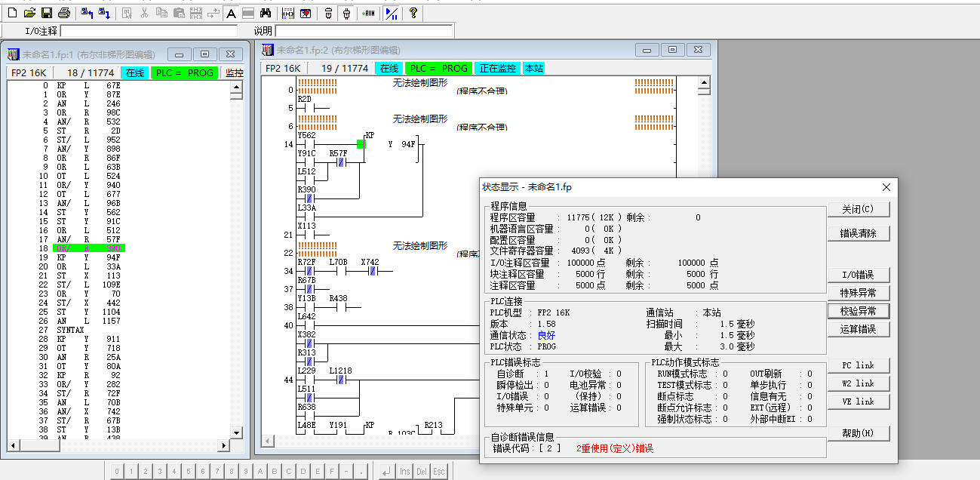Switch PLC mode with the RUN icon
This screenshot has height=480, width=980.
368,13
